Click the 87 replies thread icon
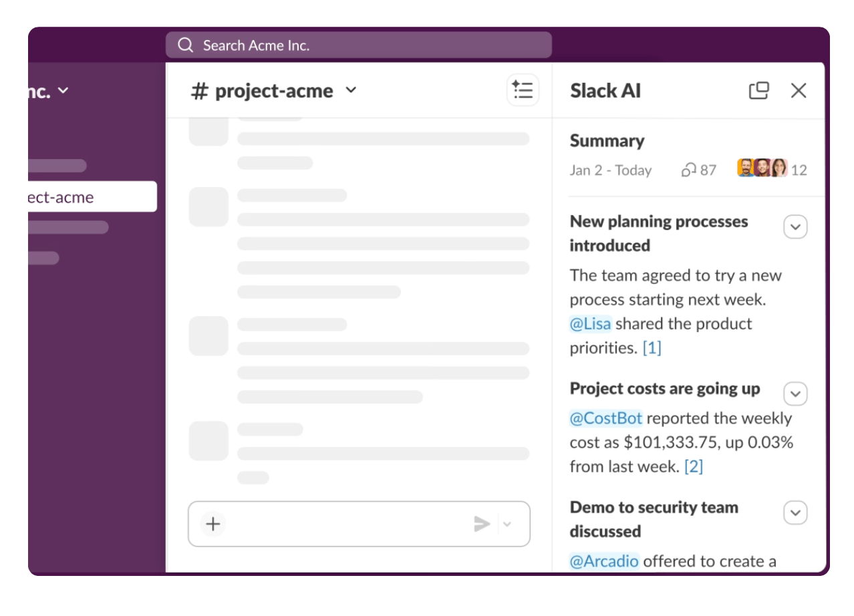 pos(688,170)
